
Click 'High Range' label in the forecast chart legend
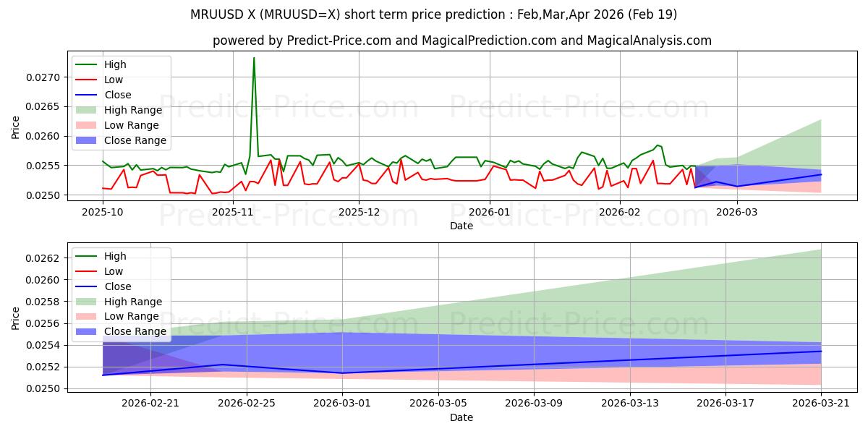[x=133, y=302]
